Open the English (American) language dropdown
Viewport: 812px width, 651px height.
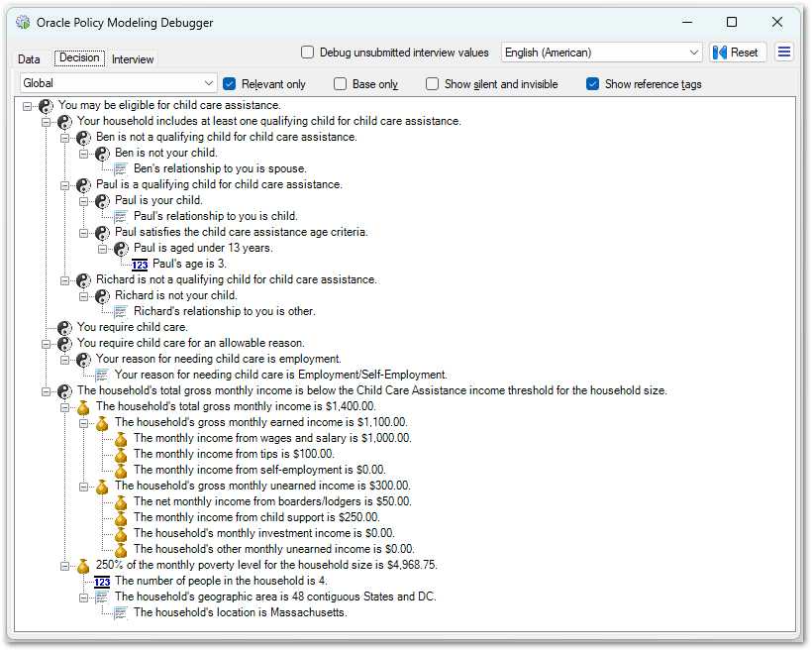pyautogui.click(x=601, y=53)
